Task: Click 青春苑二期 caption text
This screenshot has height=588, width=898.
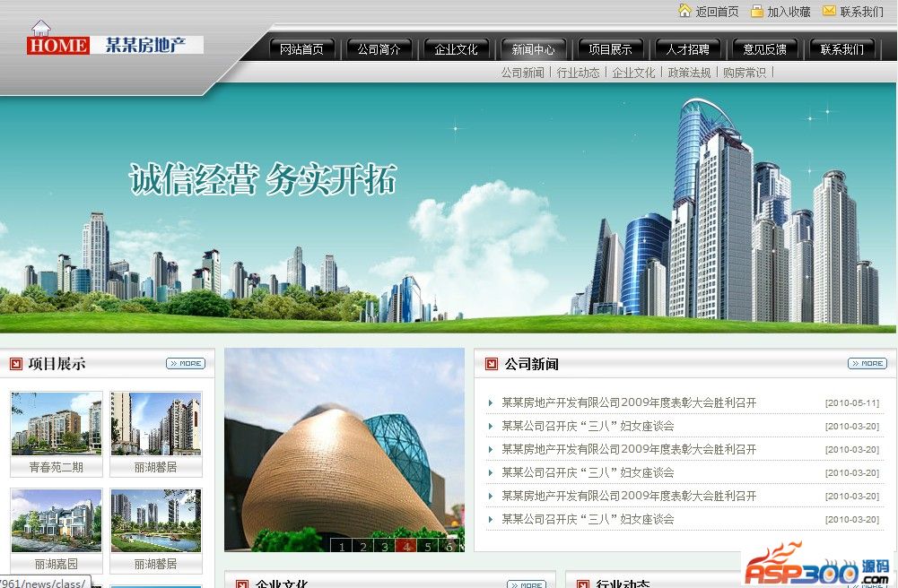Action: point(57,467)
